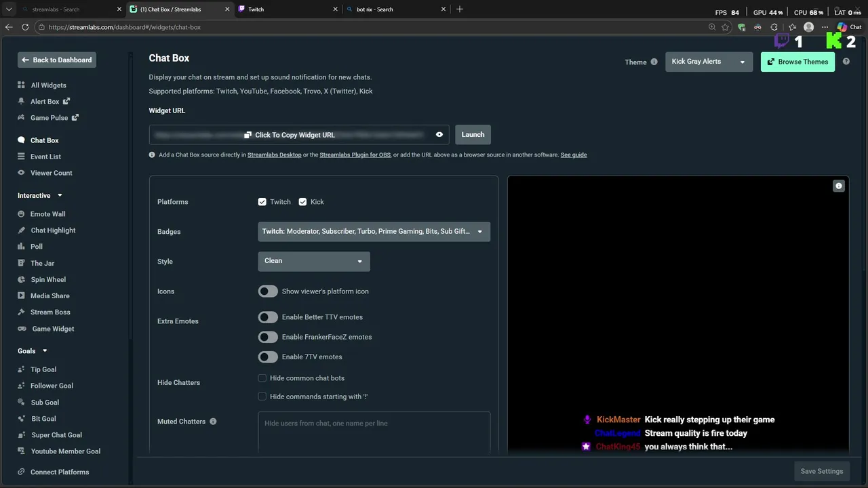
Task: Click the Media Share icon
Action: 21,296
